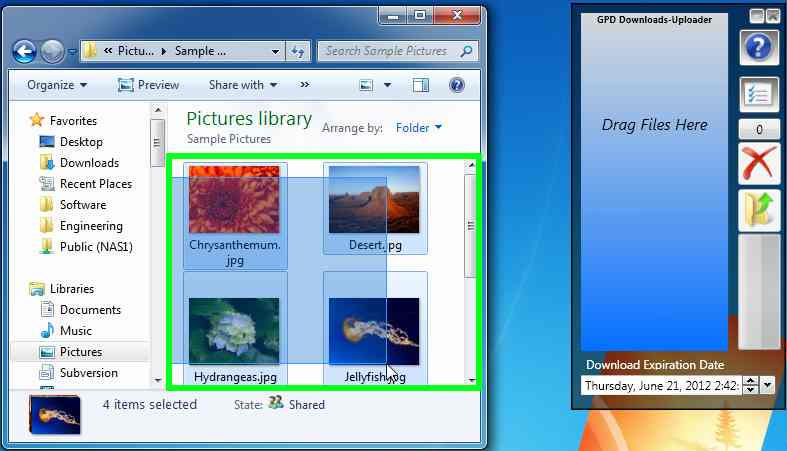Viewport: 787px width, 451px height.
Task: Click the Shared state label
Action: point(307,404)
